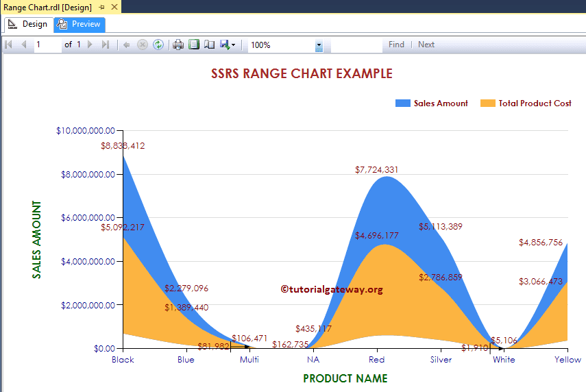Click the $106,471 data label
The width and height of the screenshot is (586, 392).
click(x=249, y=338)
